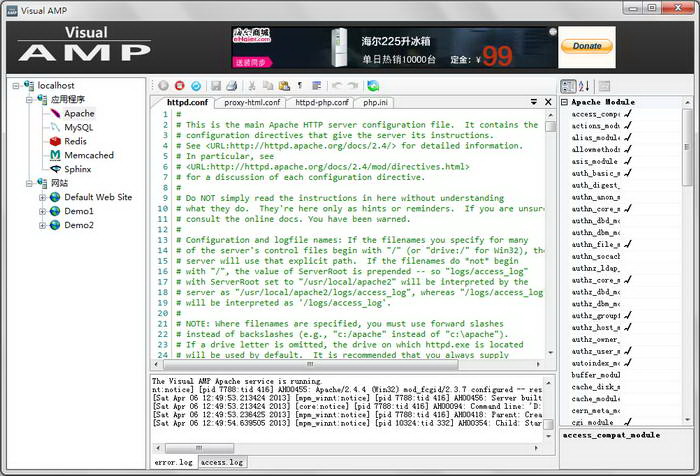Image resolution: width=700 pixels, height=476 pixels.
Task: Switch property grid to categorized view icon
Action: pos(568,86)
